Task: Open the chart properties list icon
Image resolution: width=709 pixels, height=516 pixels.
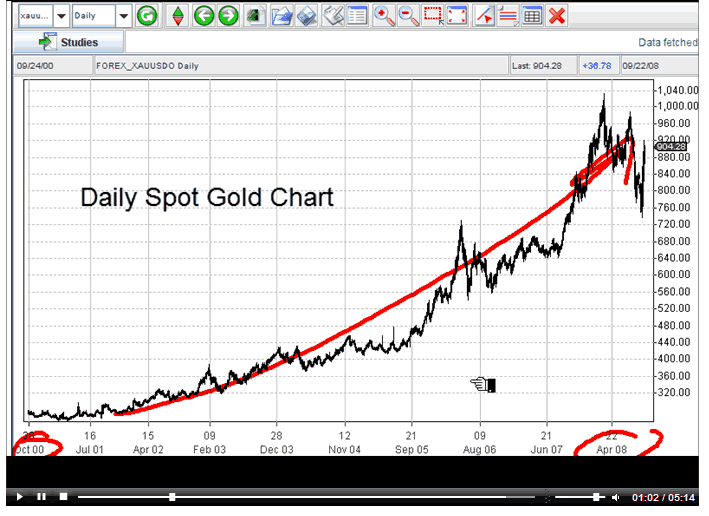Action: pos(357,16)
